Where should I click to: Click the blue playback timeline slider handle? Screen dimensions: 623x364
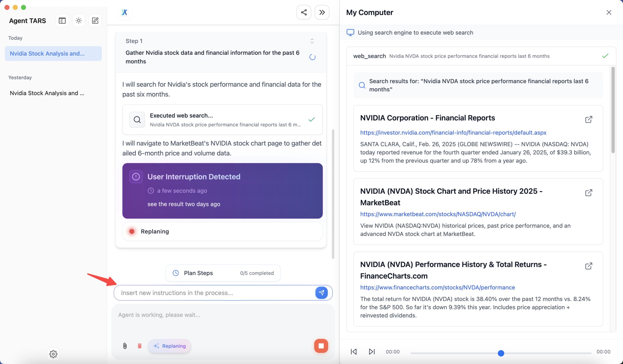pyautogui.click(x=501, y=353)
